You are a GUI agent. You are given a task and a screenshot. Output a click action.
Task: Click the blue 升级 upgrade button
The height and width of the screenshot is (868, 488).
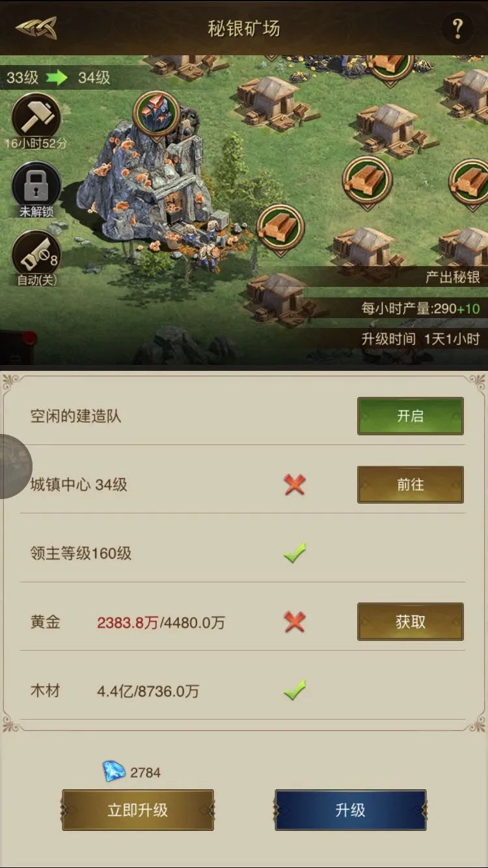(x=351, y=810)
